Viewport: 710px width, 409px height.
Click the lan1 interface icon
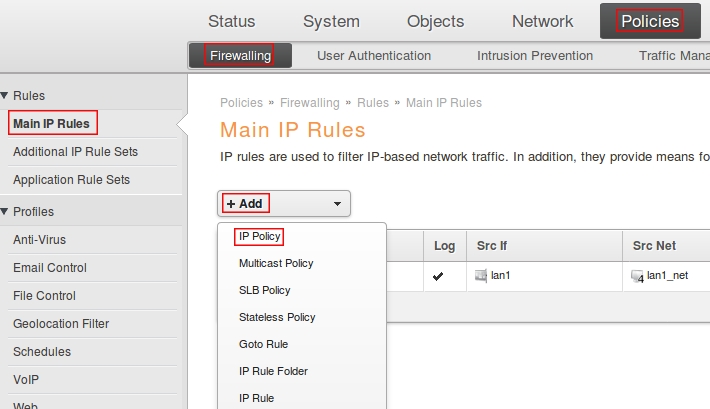point(481,276)
